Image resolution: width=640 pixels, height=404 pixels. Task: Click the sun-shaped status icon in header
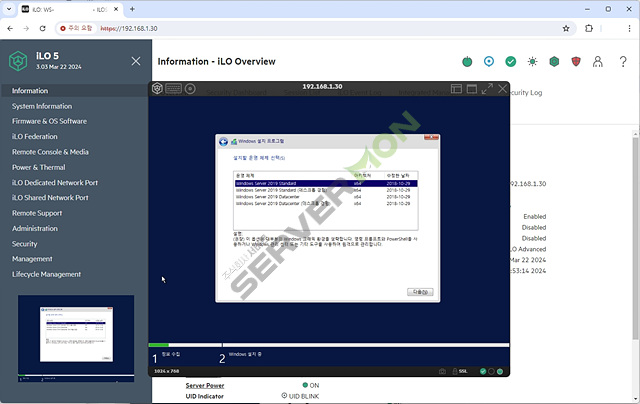(532, 62)
